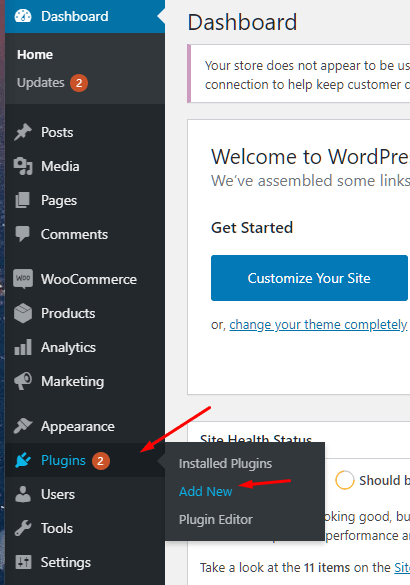This screenshot has width=410, height=585.
Task: Open the Comments menu label
Action: [x=74, y=234]
